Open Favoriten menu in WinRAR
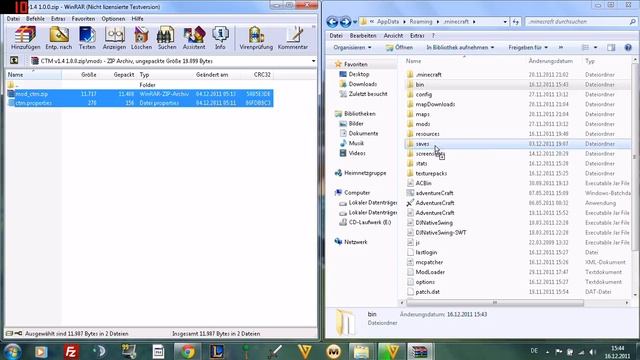 click(x=83, y=19)
